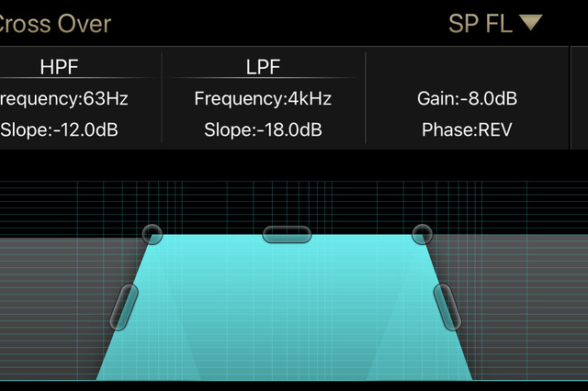Select the HPF section header
588x391 pixels.
[x=59, y=67]
